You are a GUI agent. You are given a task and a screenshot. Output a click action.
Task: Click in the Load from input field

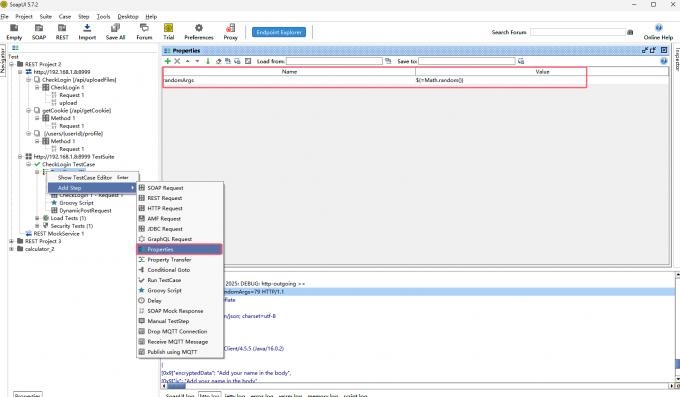pyautogui.click(x=334, y=61)
